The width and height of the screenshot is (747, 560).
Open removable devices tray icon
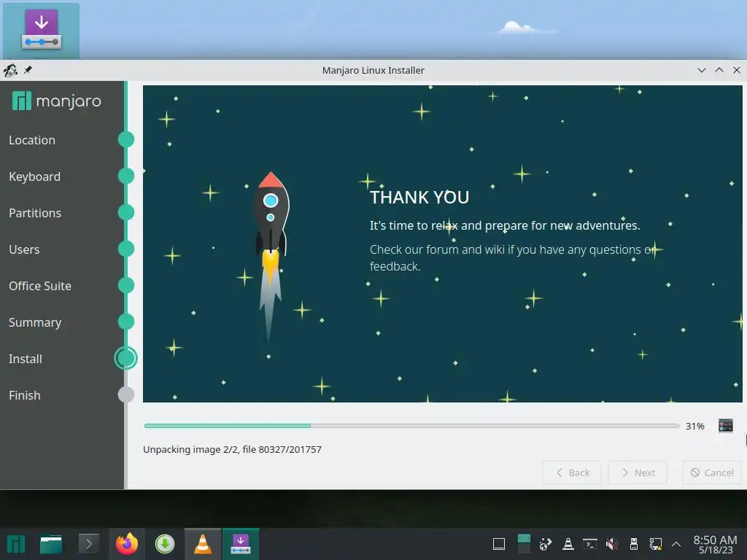(x=634, y=544)
